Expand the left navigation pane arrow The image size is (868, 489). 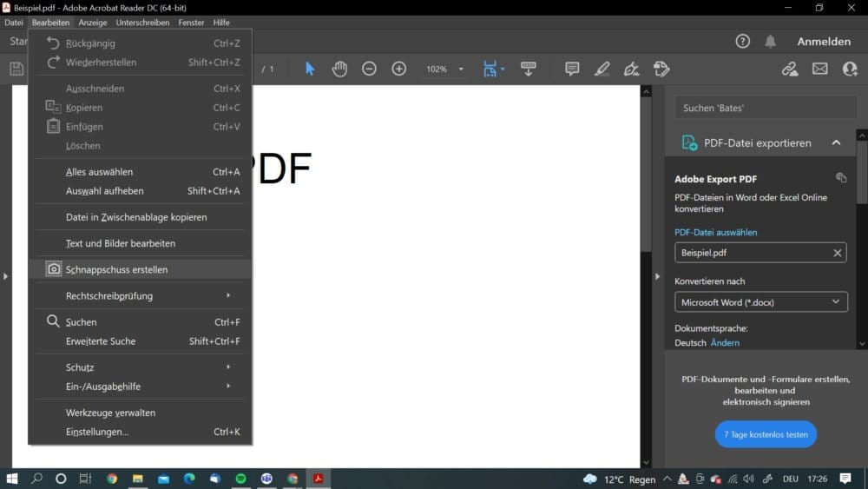[x=5, y=276]
